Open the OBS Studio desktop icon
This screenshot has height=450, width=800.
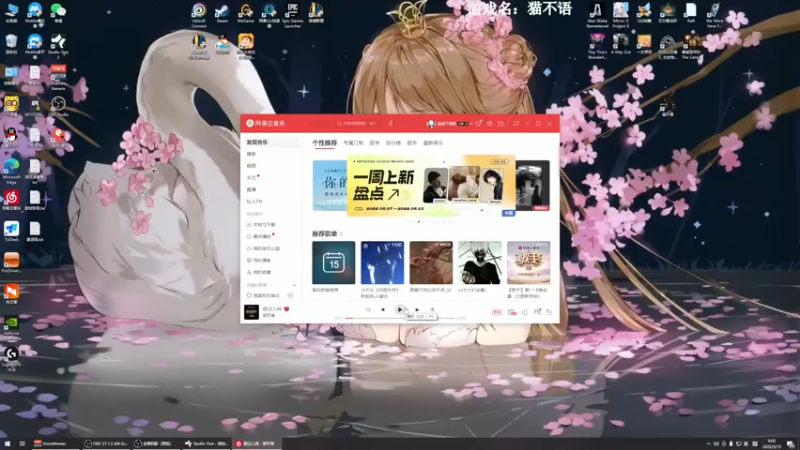58,107
